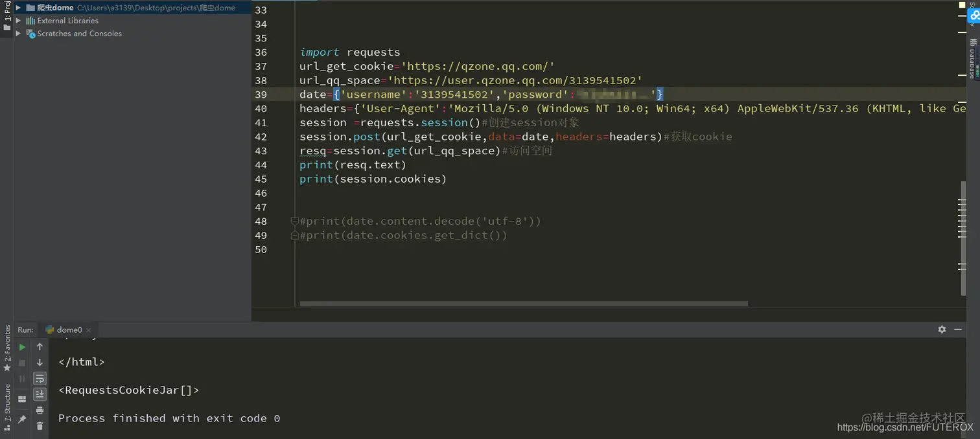Click the url_qq_space assignment line
The height and width of the screenshot is (439, 980).
click(x=471, y=80)
